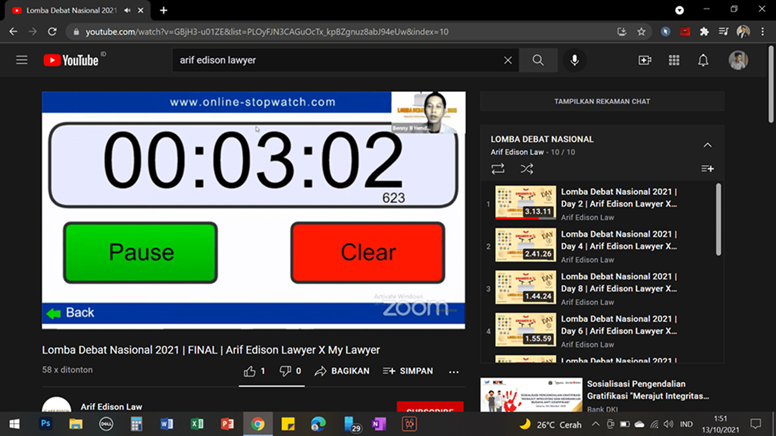Click TAMPILKAN REKAMAN CHAT button
Viewport: 776px width, 436px height.
coord(602,101)
